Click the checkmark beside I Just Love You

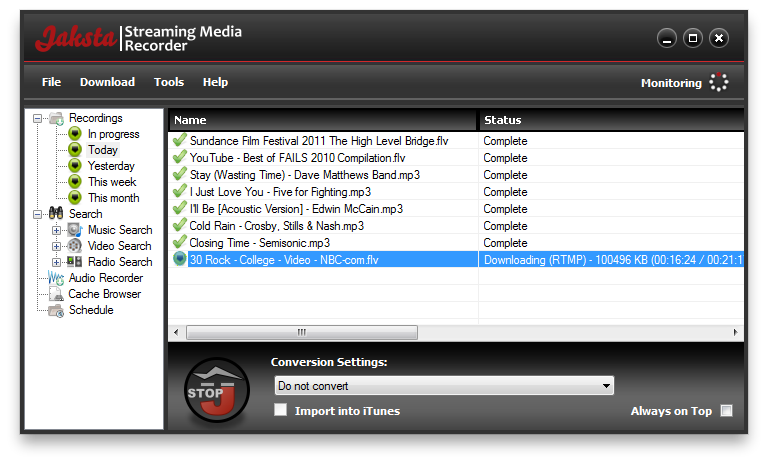[x=180, y=191]
